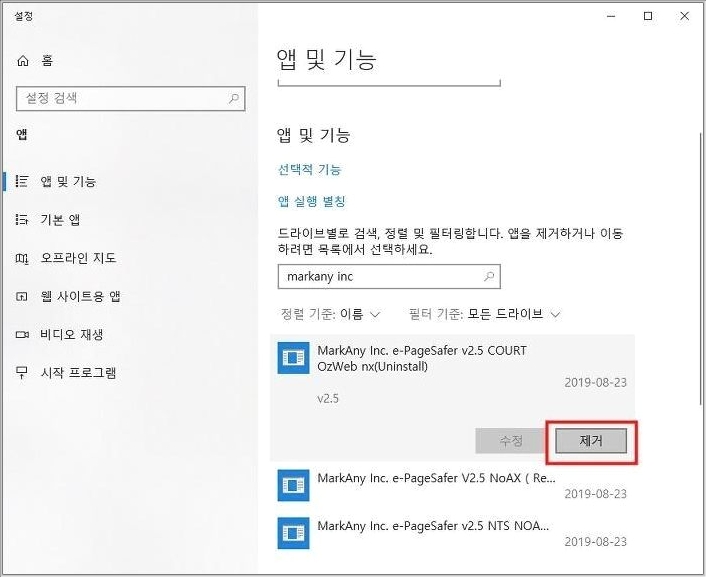The height and width of the screenshot is (577, 706).
Task: Open the 선택적 기능 link
Action: [x=309, y=170]
